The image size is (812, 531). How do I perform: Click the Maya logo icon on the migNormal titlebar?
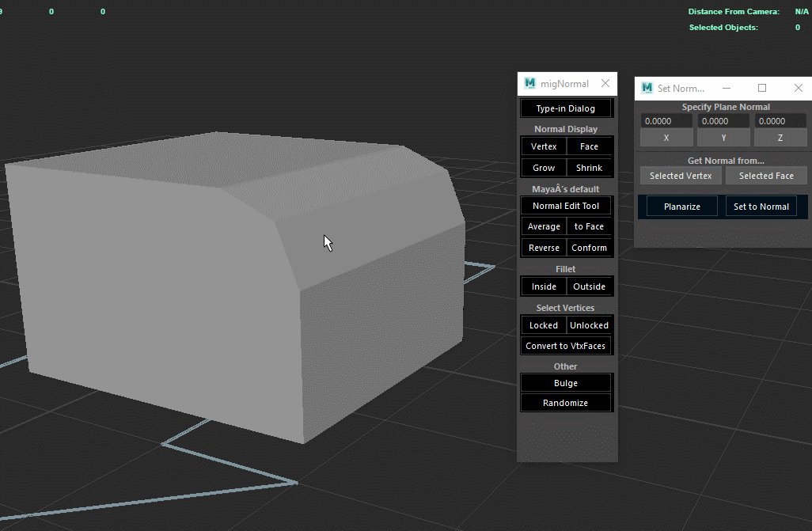pyautogui.click(x=529, y=83)
